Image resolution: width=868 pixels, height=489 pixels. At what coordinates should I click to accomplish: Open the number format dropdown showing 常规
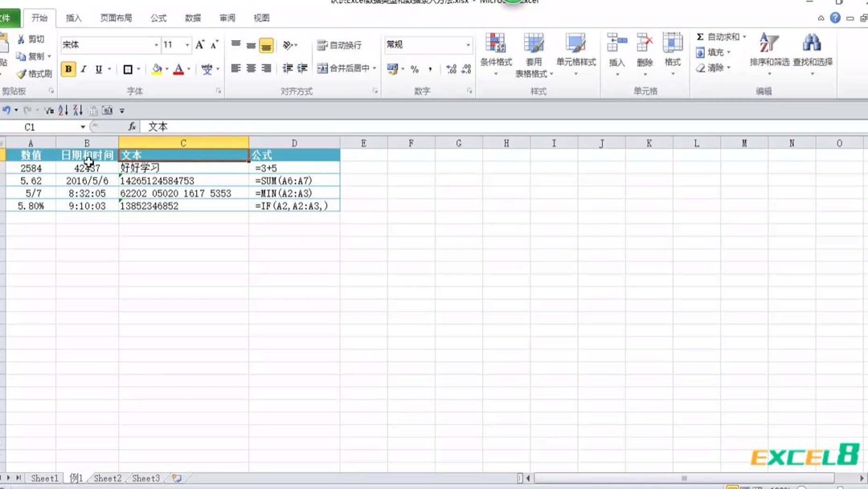tap(426, 44)
